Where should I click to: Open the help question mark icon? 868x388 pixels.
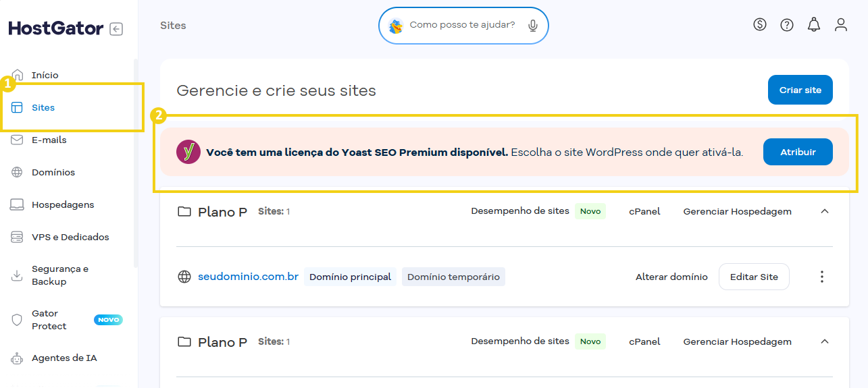[x=787, y=25]
